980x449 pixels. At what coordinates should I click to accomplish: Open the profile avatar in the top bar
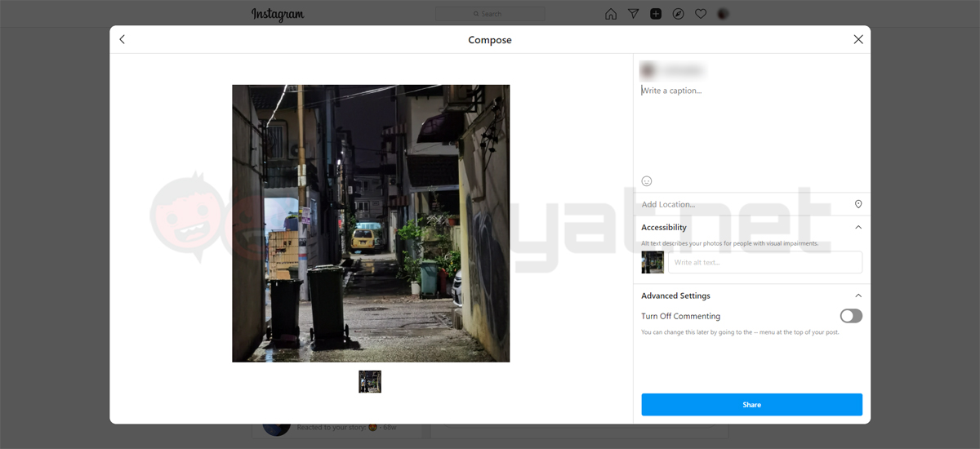click(723, 14)
